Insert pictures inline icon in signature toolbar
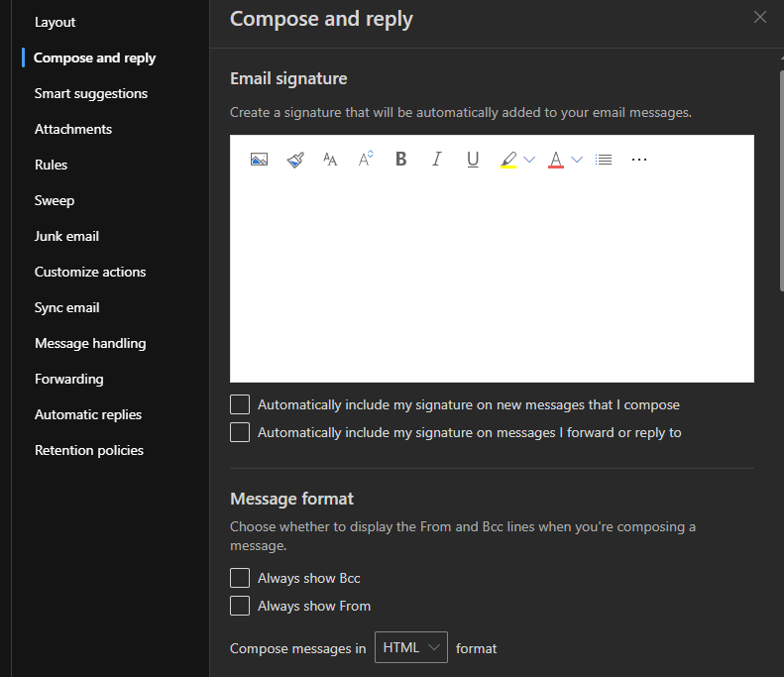The width and height of the screenshot is (784, 677). tap(259, 160)
